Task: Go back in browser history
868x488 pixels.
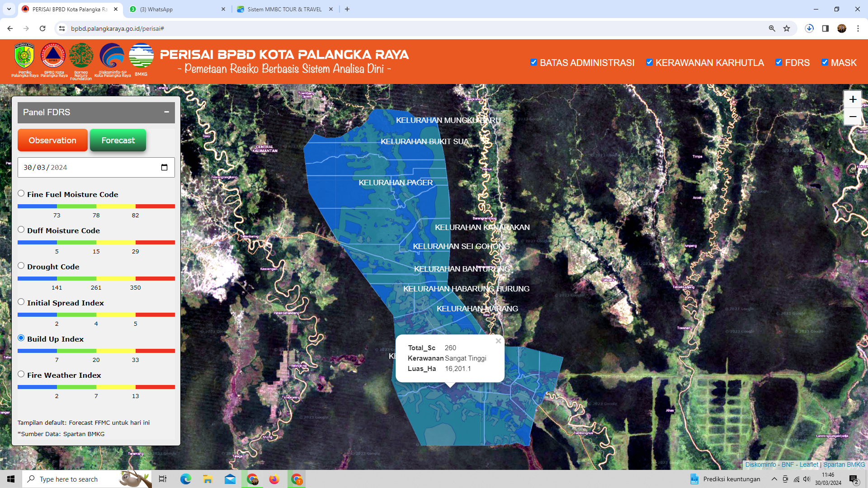Action: coord(10,28)
